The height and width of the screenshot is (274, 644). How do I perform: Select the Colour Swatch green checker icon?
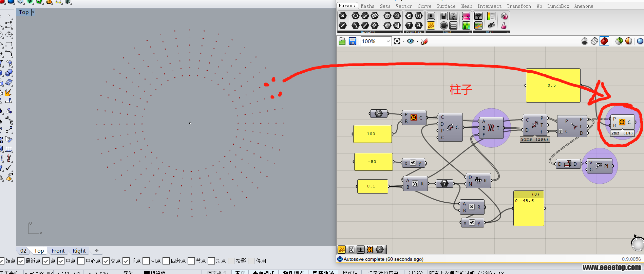coord(466,25)
